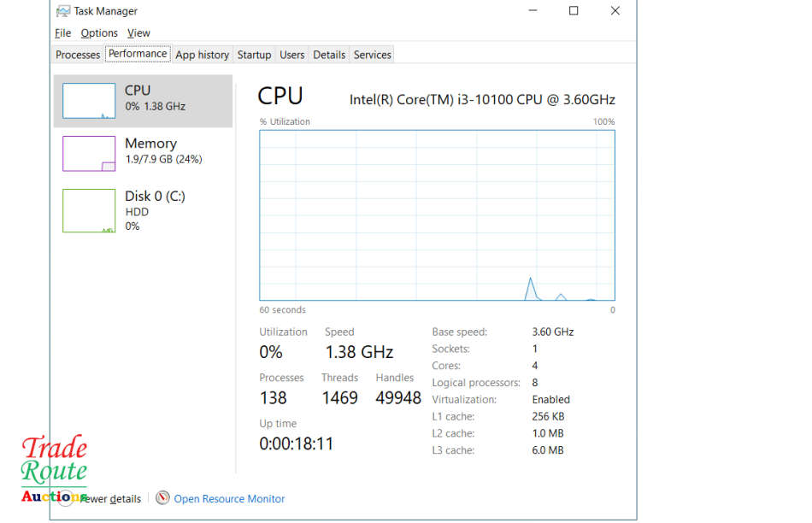
Task: Switch to the App history tab
Action: tap(203, 55)
